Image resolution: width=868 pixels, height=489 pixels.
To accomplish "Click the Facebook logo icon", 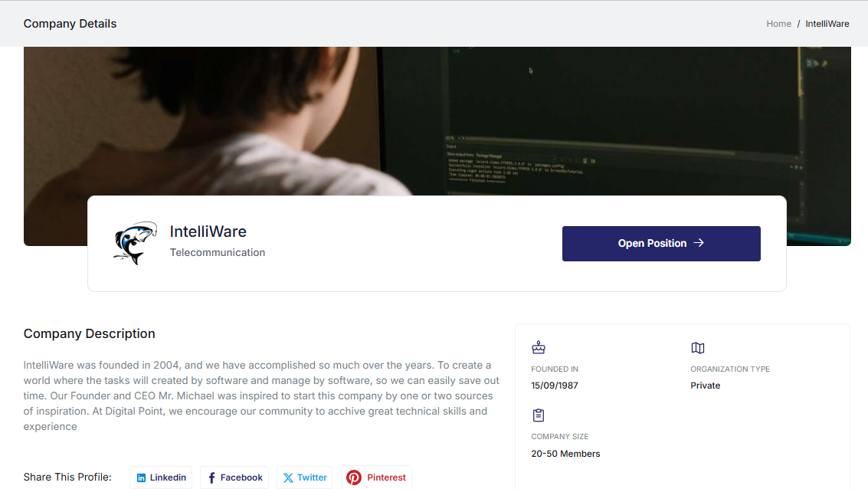I will [211, 478].
